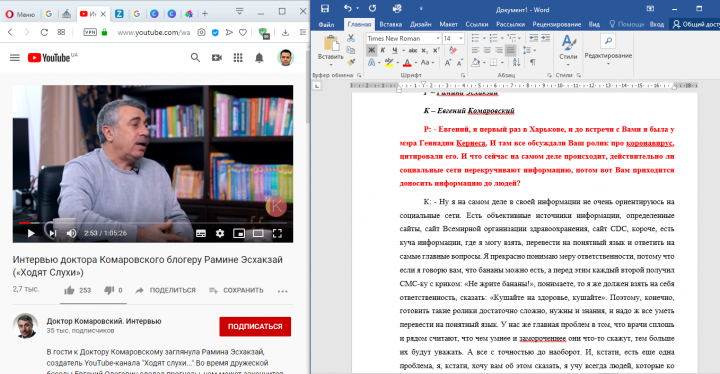Apply subscript formatting in Word
Image resolution: width=720 pixels, height=374 pixels.
424,51
